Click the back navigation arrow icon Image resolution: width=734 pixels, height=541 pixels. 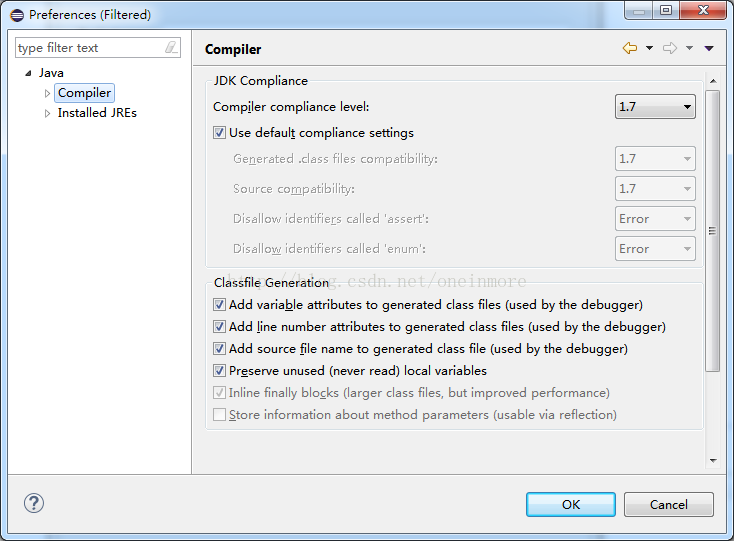tap(629, 48)
